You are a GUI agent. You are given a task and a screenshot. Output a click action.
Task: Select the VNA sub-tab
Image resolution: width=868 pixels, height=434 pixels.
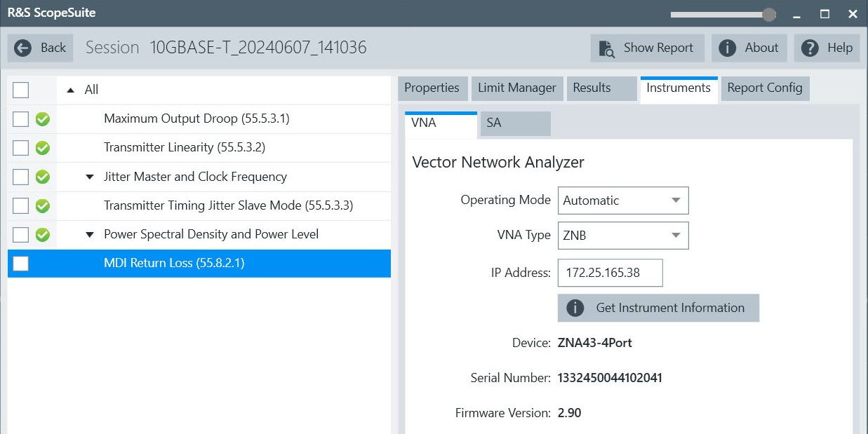click(x=441, y=123)
